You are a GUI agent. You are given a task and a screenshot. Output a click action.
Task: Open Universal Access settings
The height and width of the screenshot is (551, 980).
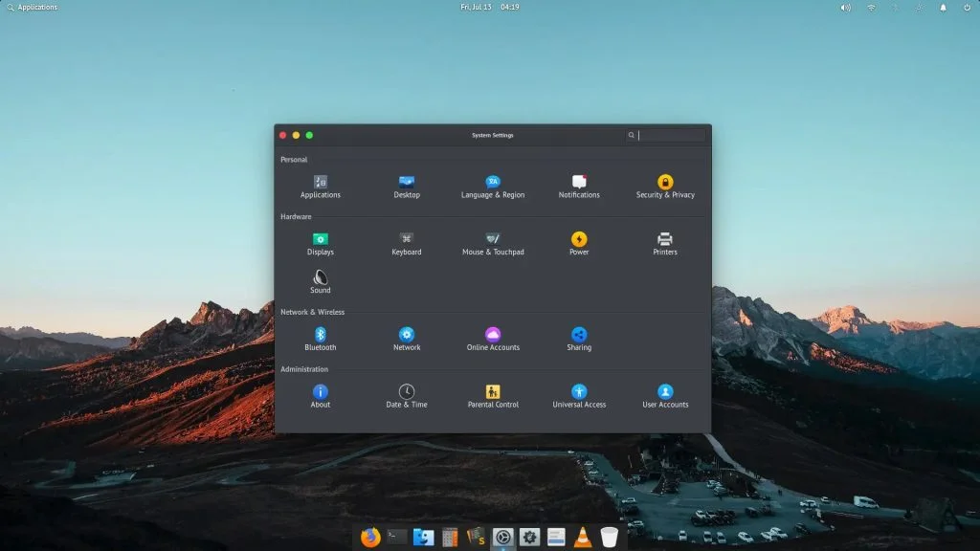[x=578, y=394]
